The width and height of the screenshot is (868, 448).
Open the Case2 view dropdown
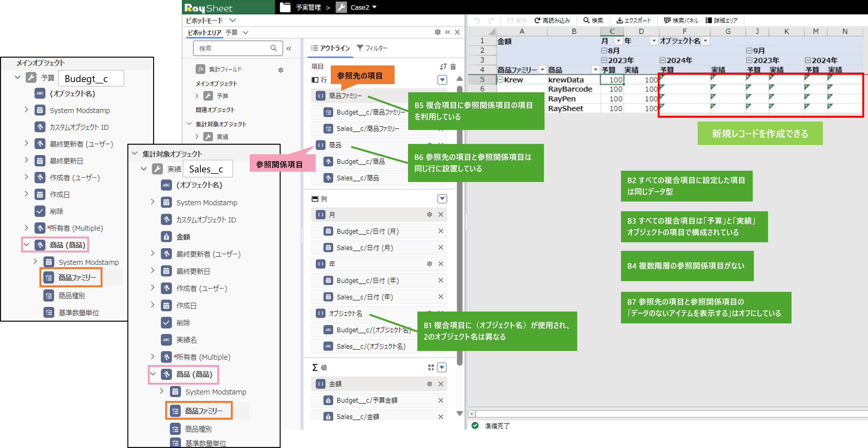coord(374,7)
